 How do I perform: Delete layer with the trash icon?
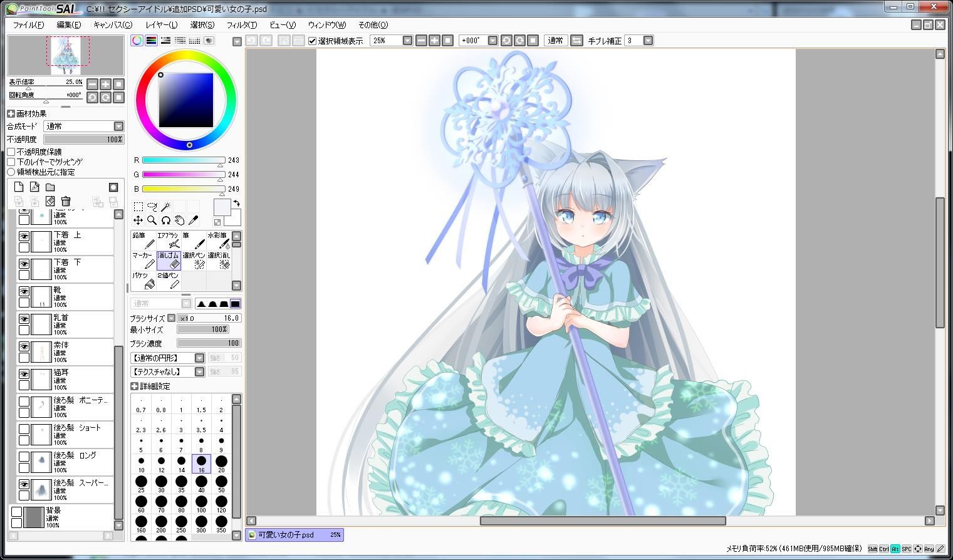(66, 201)
